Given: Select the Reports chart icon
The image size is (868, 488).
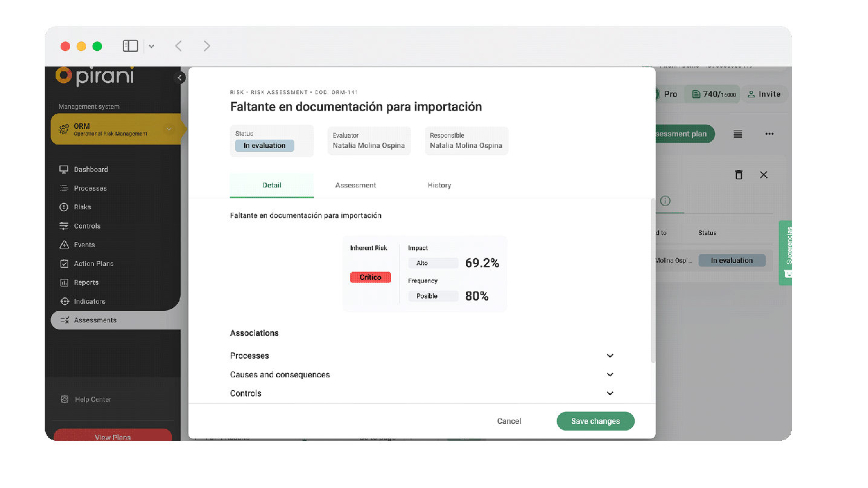Looking at the screenshot, I should [63, 282].
